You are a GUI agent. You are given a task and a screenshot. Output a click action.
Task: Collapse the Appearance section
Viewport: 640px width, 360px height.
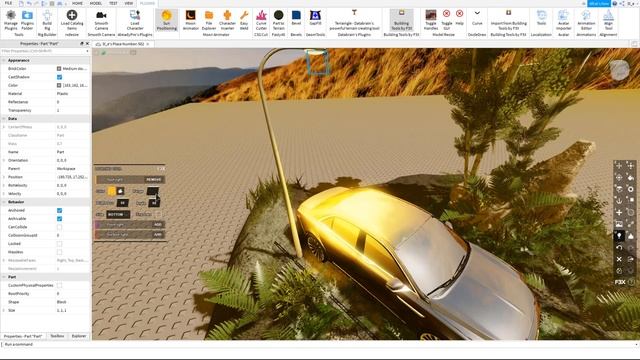4,60
